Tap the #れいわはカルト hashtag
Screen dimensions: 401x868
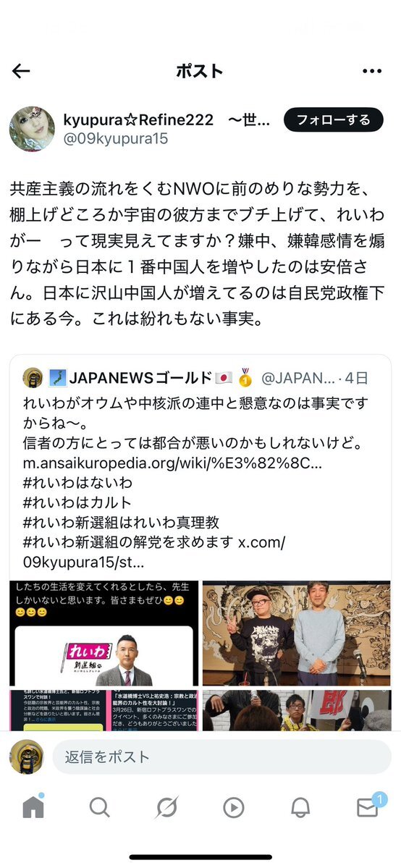coord(77,502)
